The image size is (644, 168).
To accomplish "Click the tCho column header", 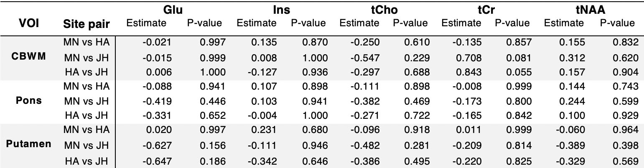I will tap(383, 10).
